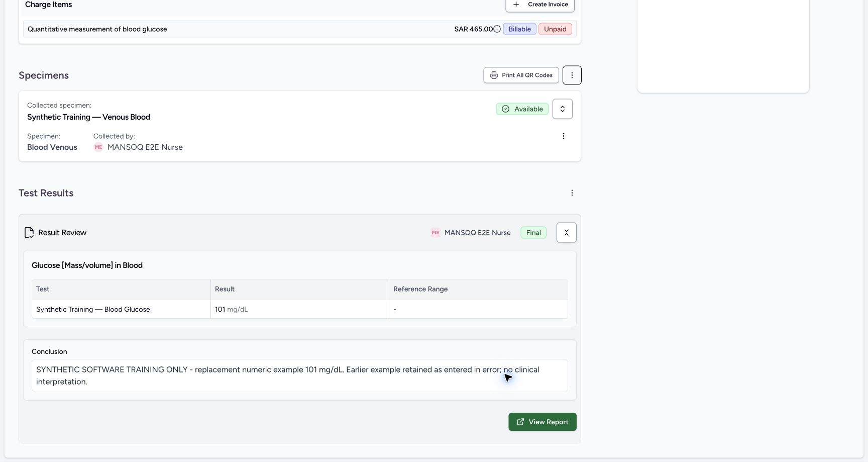Open the View Report button
868x463 pixels.
(x=542, y=422)
